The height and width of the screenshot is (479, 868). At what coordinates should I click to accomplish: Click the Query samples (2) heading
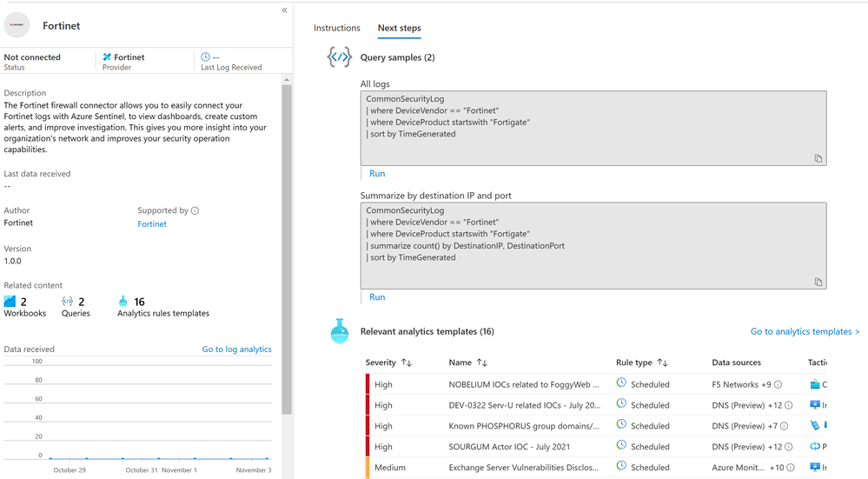[x=397, y=57]
